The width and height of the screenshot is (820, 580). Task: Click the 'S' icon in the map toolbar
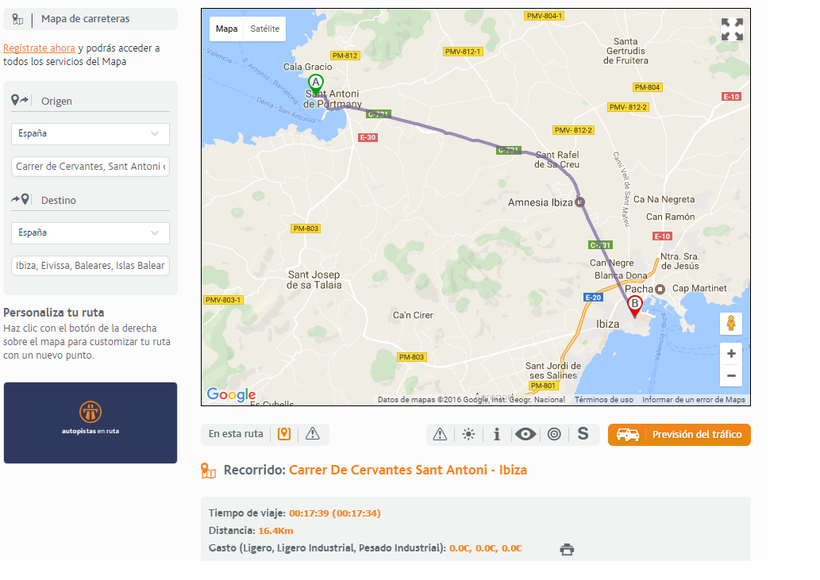[x=583, y=434]
